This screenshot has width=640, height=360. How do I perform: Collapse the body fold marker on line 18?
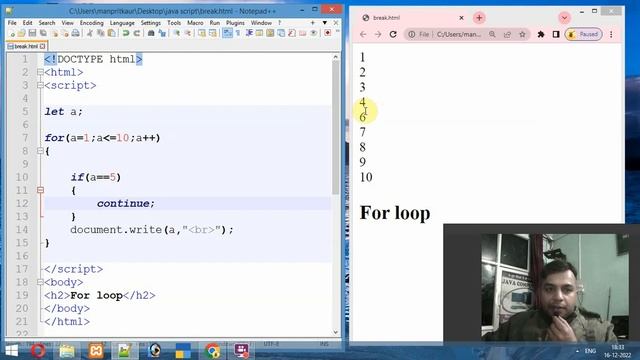tap(40, 282)
